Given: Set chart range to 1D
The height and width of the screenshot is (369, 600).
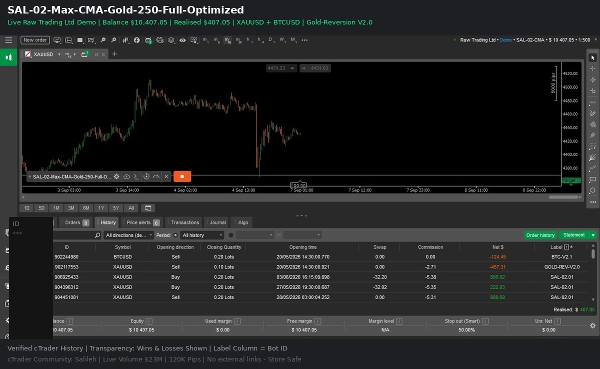Looking at the screenshot, I should click(27, 208).
